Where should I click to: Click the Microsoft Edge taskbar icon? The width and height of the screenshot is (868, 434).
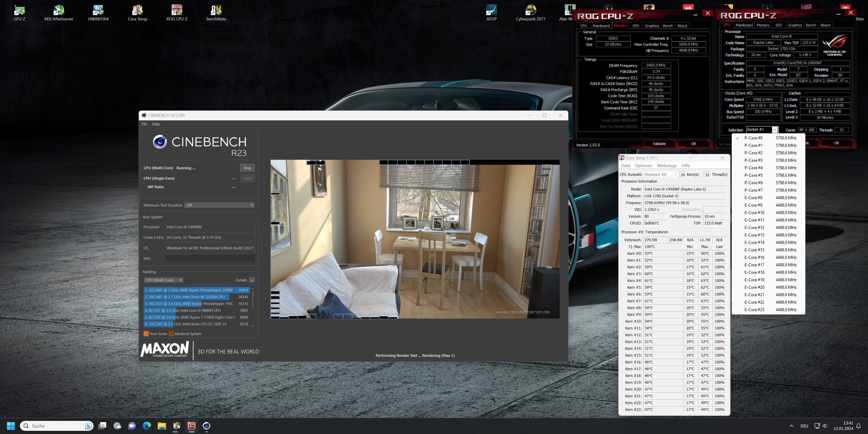click(x=147, y=426)
